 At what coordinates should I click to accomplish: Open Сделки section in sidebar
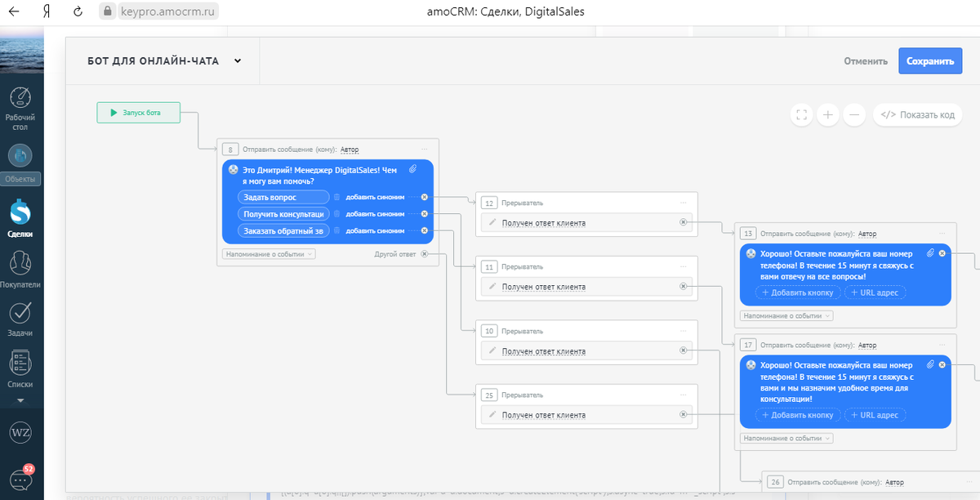click(20, 219)
